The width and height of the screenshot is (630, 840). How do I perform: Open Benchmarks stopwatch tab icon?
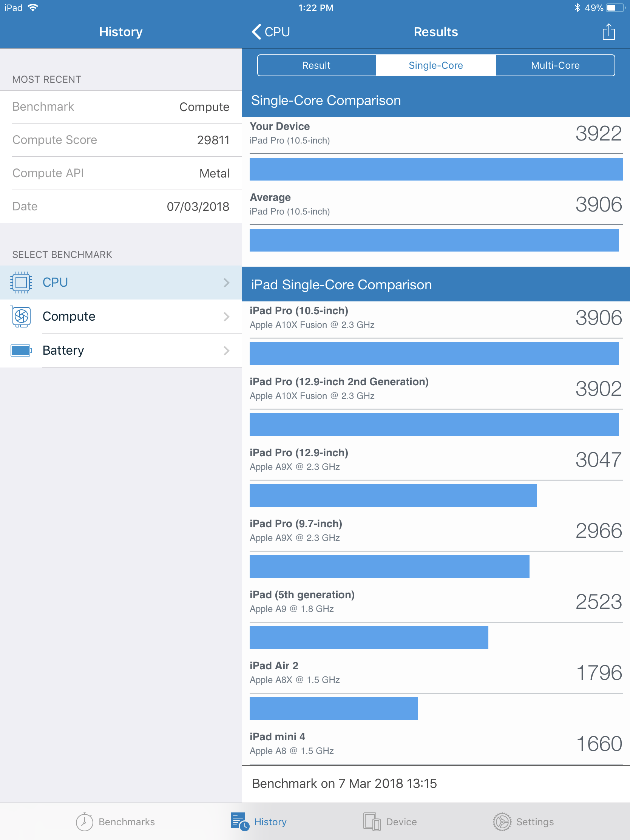[x=84, y=822]
